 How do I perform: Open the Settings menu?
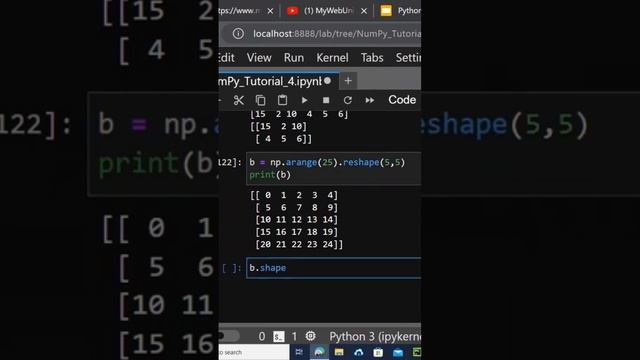(x=408, y=58)
